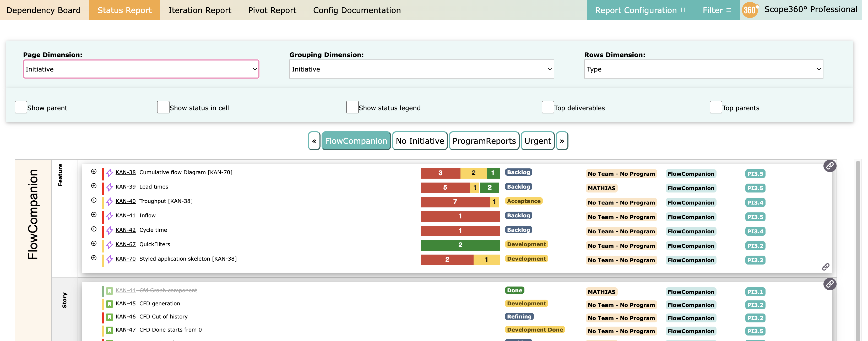Toggle Show parent checkbox

(x=21, y=107)
